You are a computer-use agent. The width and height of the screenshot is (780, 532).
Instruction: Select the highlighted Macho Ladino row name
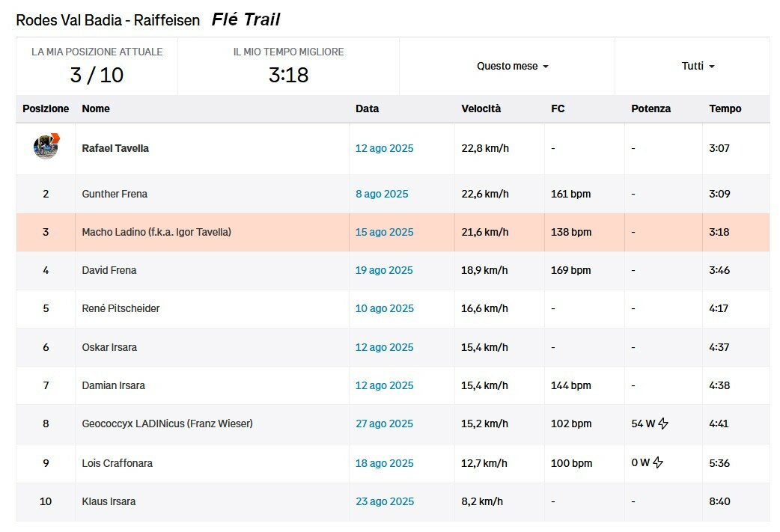156,232
